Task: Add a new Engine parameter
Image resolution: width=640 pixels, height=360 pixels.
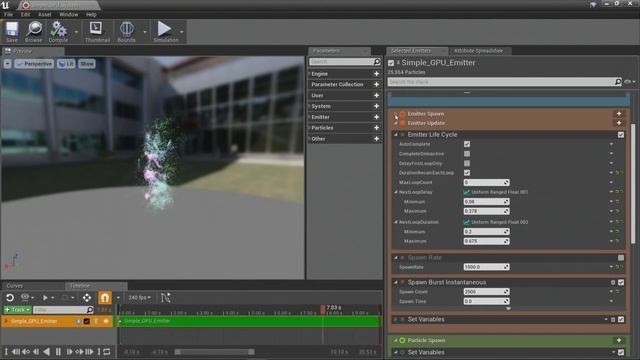Action: pos(376,74)
